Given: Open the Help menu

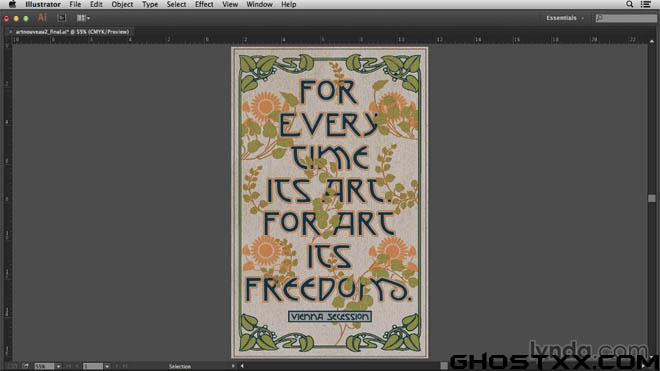Looking at the screenshot, I should 288,4.
